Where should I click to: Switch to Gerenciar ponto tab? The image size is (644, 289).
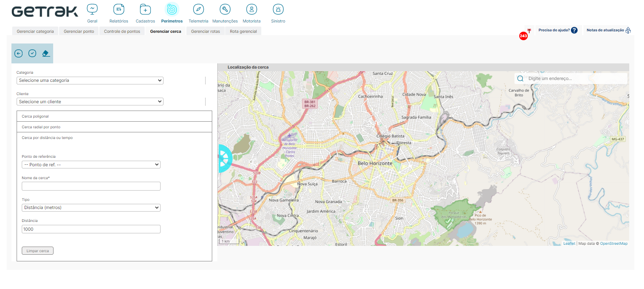(79, 31)
